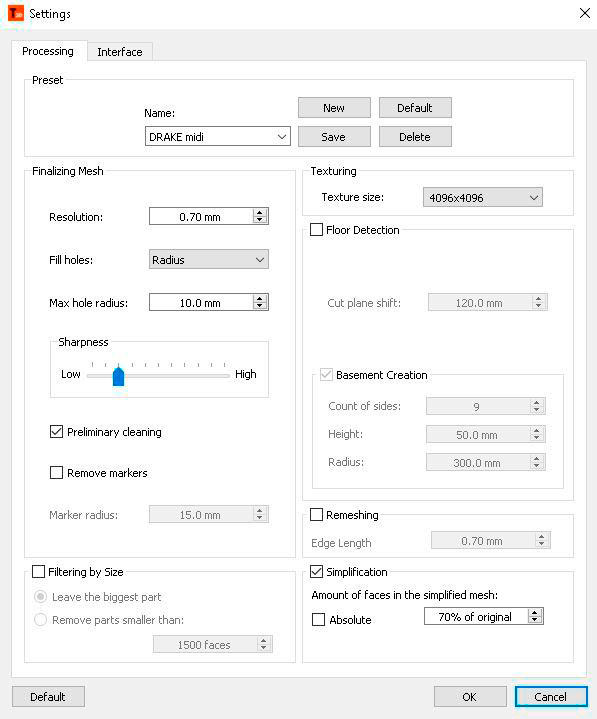This screenshot has width=597, height=719.
Task: Select the Processing tab
Action: [48, 51]
